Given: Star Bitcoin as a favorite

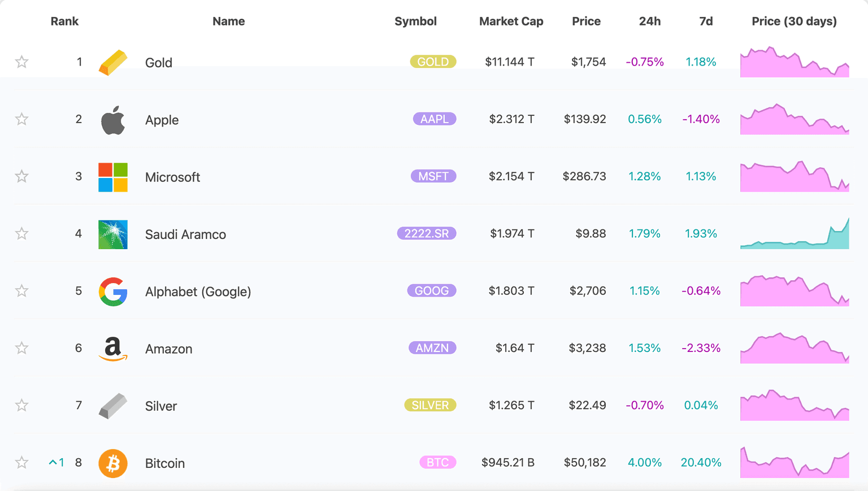Looking at the screenshot, I should 21,463.
